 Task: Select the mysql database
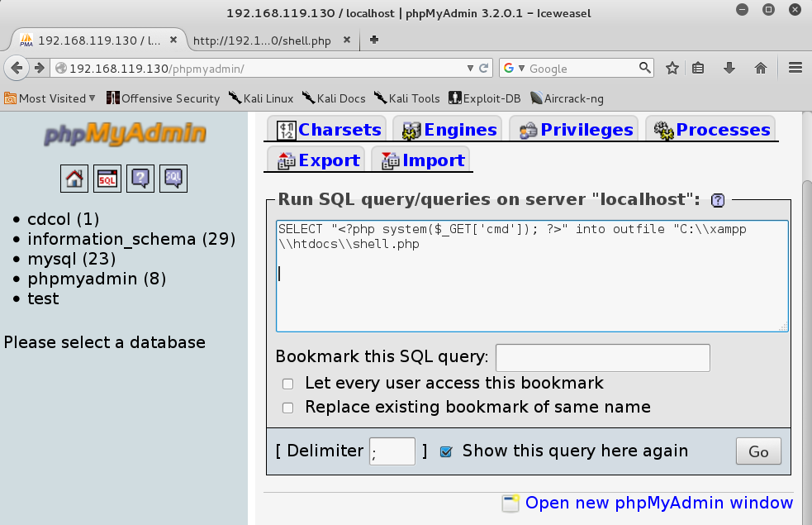click(72, 259)
